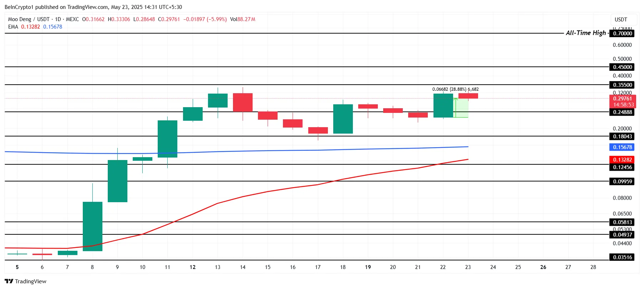Click the TradingView logo icon
Viewport: 644px width, 289px height.
9,281
